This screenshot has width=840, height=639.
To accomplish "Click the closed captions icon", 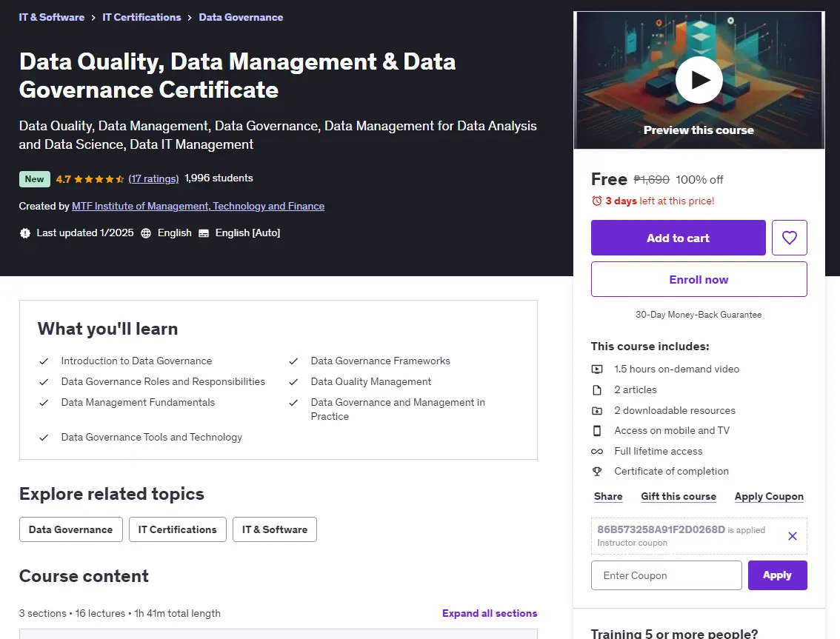I will tap(204, 233).
